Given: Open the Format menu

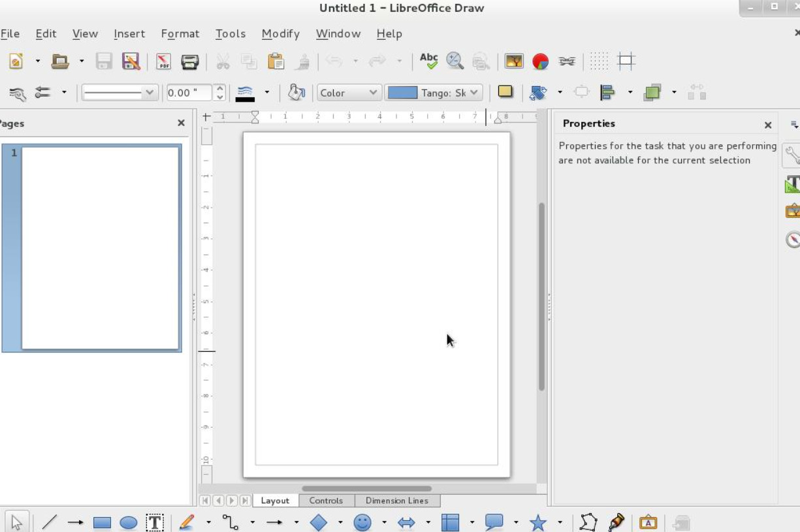Looking at the screenshot, I should pyautogui.click(x=180, y=33).
